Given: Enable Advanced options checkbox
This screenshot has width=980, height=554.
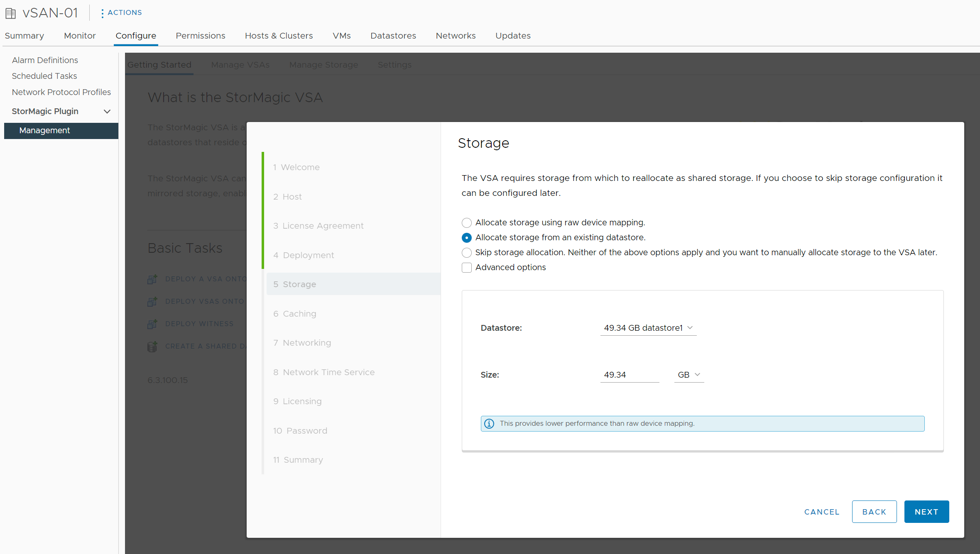Looking at the screenshot, I should [466, 267].
